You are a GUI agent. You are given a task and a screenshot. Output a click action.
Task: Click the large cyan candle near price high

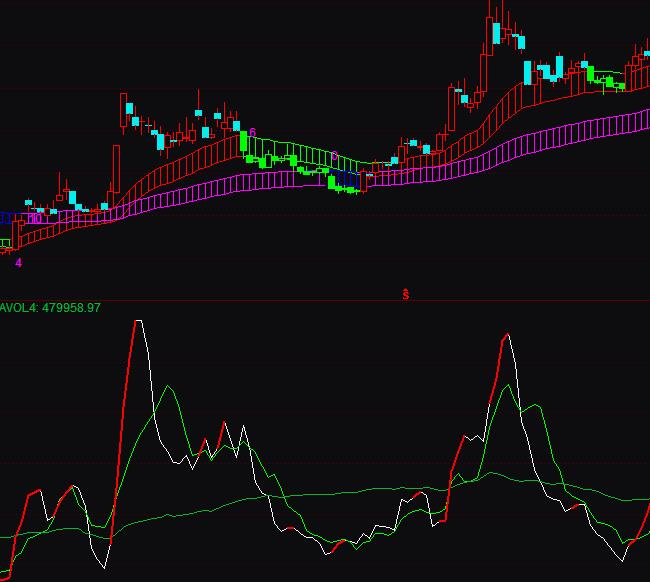click(x=496, y=32)
